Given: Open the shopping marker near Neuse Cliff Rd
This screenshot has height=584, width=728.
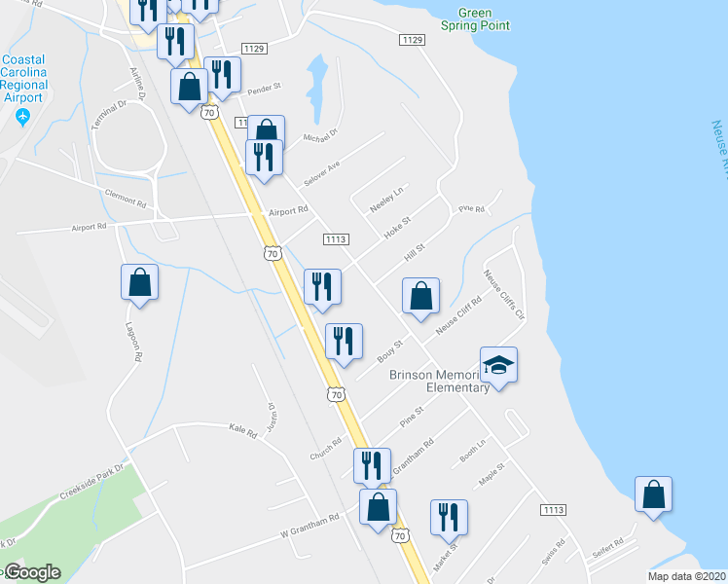Looking at the screenshot, I should pyautogui.click(x=420, y=296).
